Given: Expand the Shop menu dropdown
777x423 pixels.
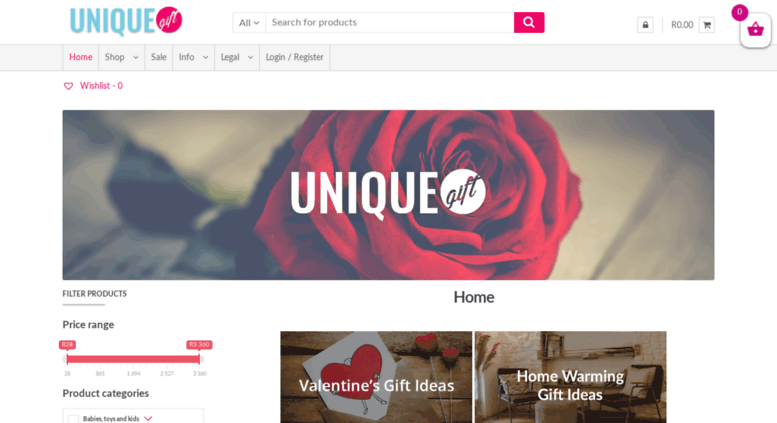Looking at the screenshot, I should click(x=135, y=57).
